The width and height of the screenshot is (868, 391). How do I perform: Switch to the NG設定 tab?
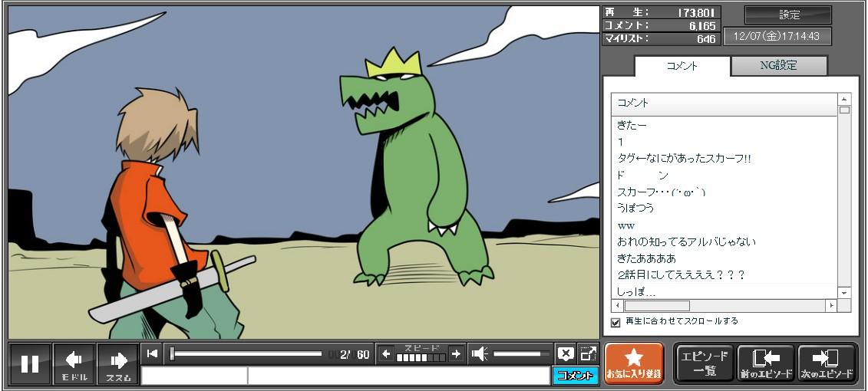point(778,66)
